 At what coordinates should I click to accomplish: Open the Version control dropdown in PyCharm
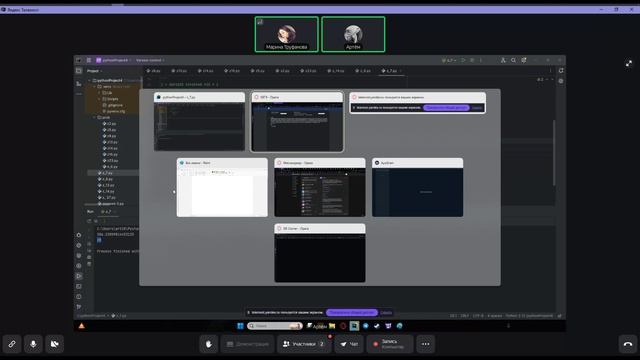point(150,60)
